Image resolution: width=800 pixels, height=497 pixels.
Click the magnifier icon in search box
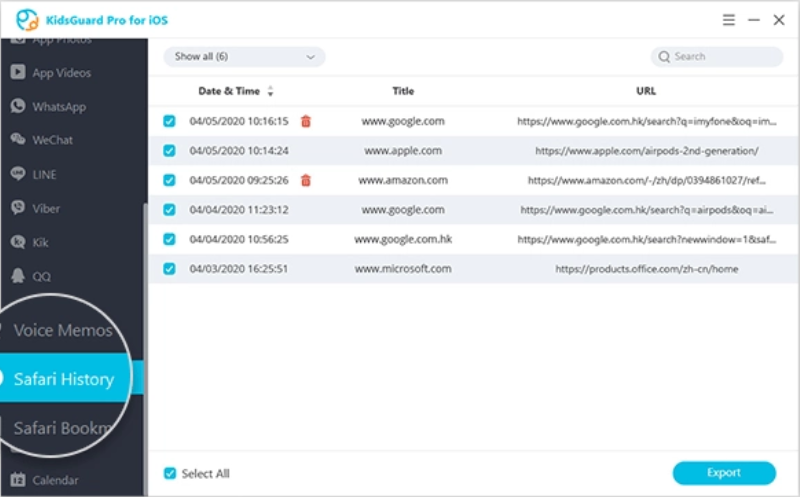664,57
